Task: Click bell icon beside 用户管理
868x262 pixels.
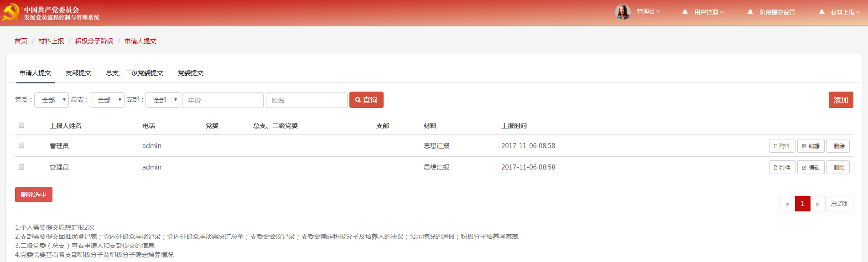Action: tap(685, 12)
